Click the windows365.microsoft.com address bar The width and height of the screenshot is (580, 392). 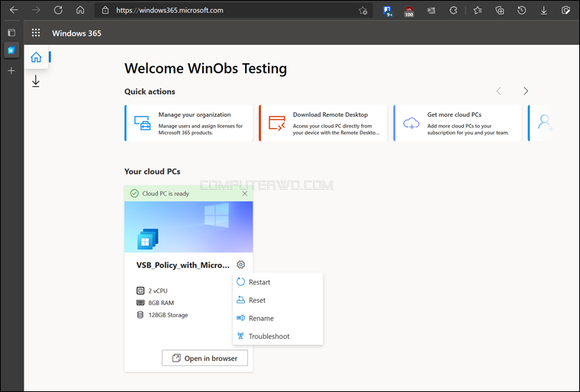234,11
